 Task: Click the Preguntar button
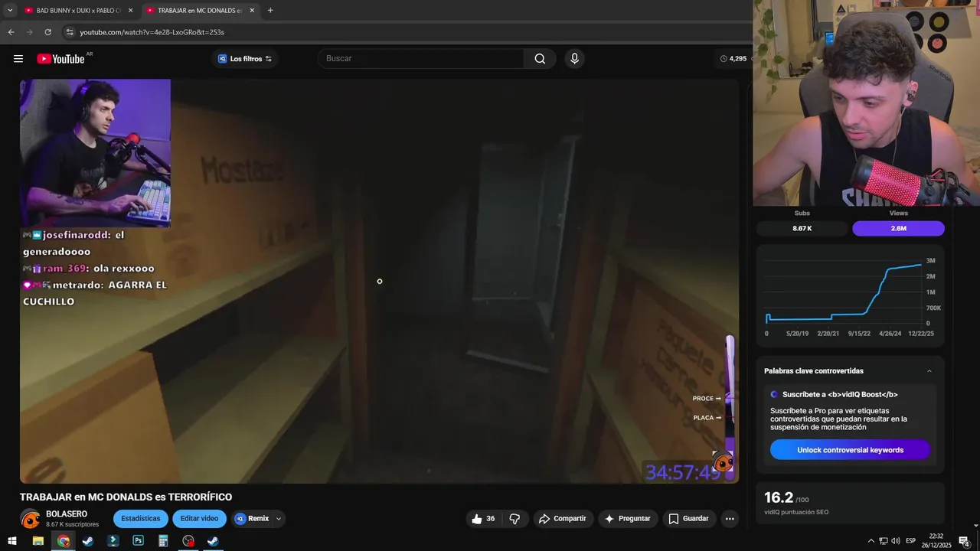point(628,519)
